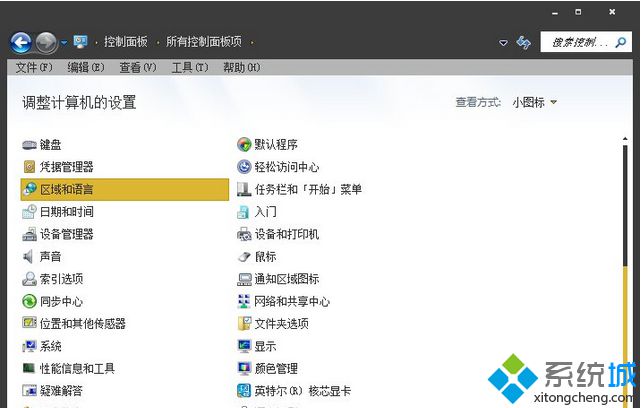Open the 查看(V) menu
Screen dimensions: 641x408
click(x=138, y=67)
